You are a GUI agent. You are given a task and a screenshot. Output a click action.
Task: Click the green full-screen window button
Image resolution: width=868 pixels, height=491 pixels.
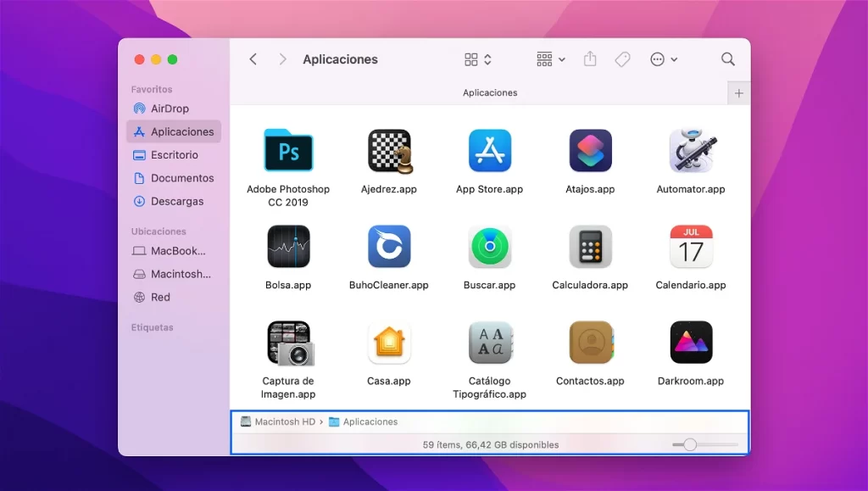pyautogui.click(x=173, y=59)
